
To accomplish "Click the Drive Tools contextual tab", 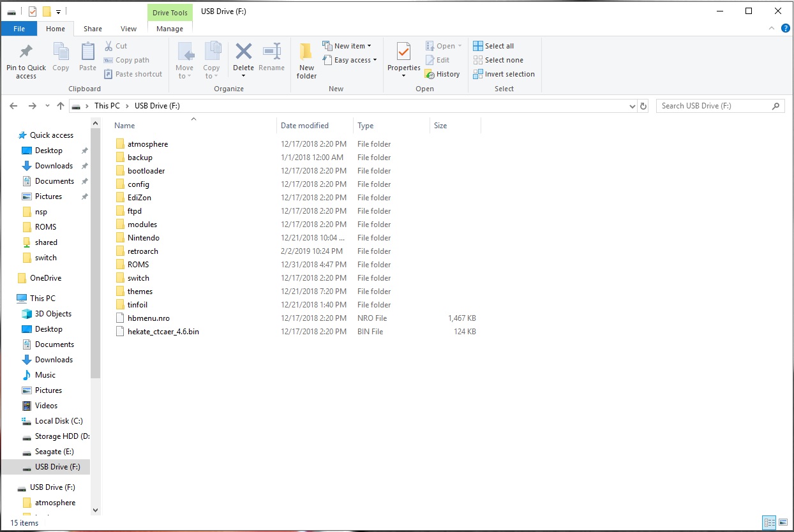I will 170,13.
